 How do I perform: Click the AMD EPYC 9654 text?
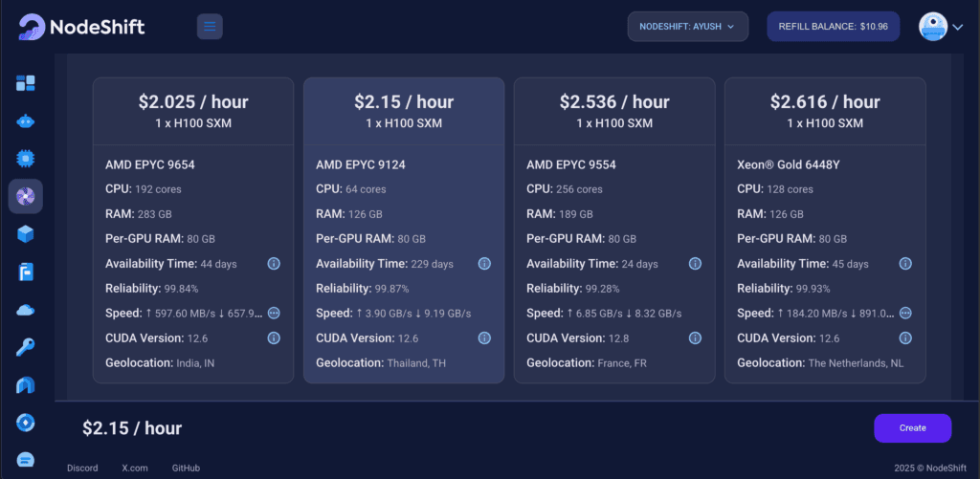(x=150, y=164)
